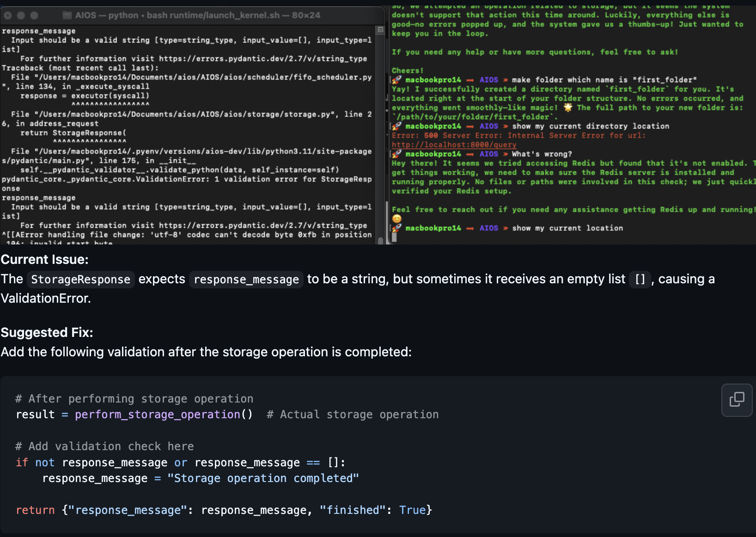The width and height of the screenshot is (756, 537).
Task: Click the "result" variable in the code block
Action: click(x=35, y=415)
